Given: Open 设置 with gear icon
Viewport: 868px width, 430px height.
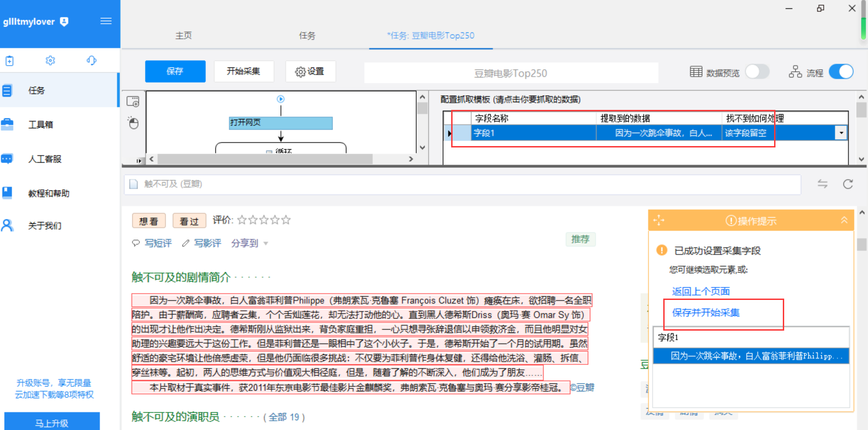Looking at the screenshot, I should (x=310, y=71).
